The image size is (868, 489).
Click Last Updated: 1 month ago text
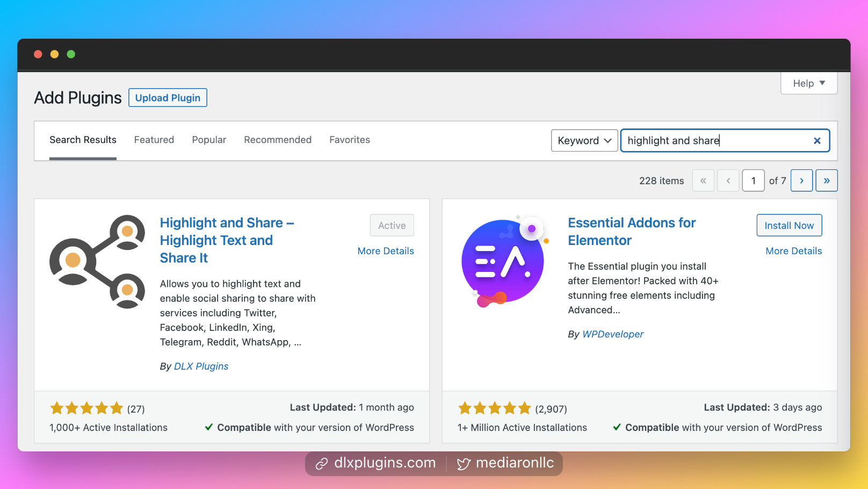(352, 407)
